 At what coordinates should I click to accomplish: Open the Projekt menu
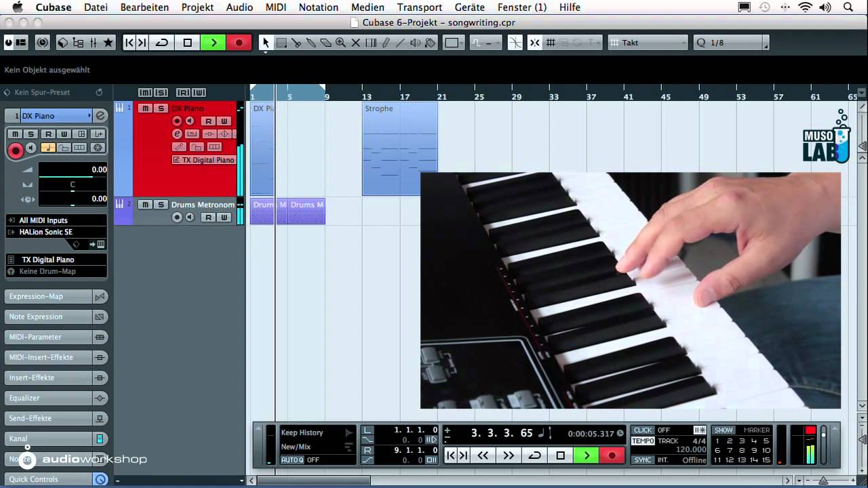point(197,7)
